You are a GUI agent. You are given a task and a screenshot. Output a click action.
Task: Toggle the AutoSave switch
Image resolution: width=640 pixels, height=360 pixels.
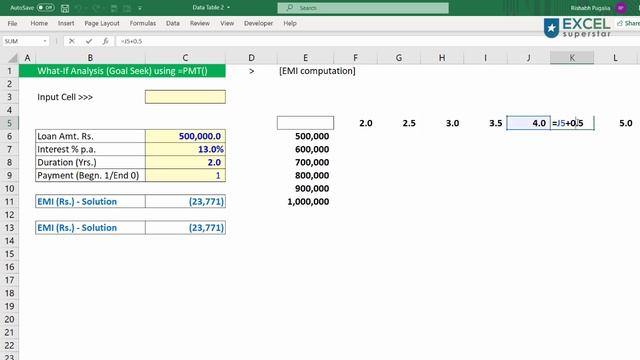[45, 8]
